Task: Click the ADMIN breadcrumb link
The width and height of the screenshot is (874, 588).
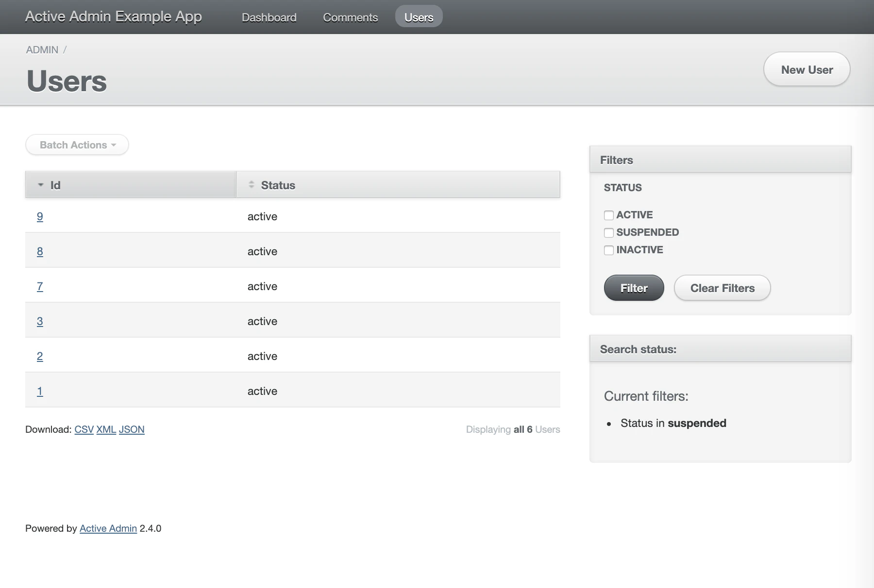Action: 42,50
